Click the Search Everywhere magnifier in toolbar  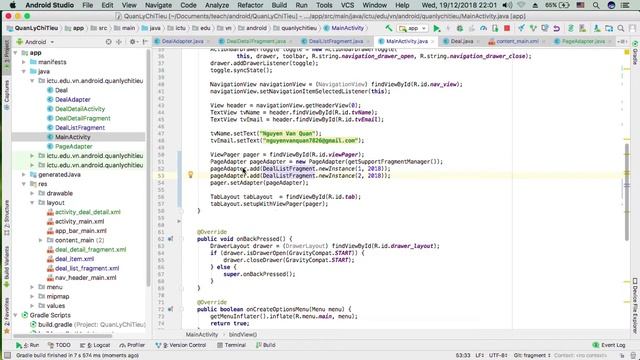pos(620,28)
